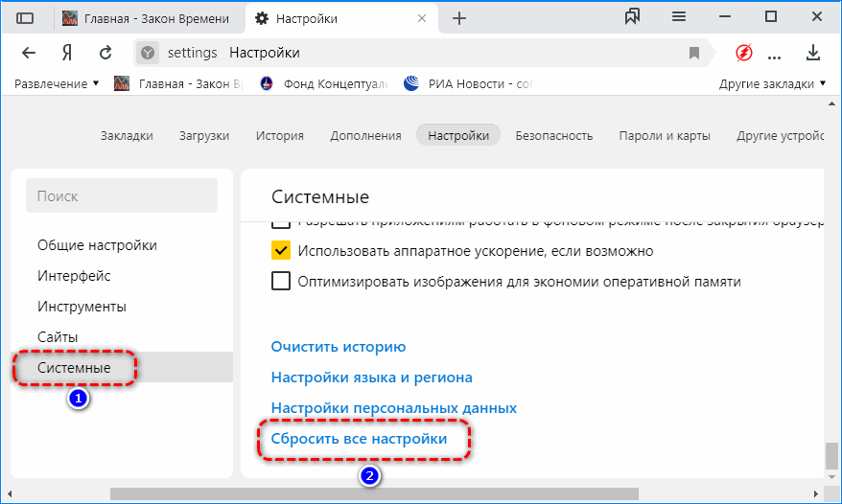
Task: Expand the 'Развлечение' bookmarks folder
Action: click(x=57, y=83)
